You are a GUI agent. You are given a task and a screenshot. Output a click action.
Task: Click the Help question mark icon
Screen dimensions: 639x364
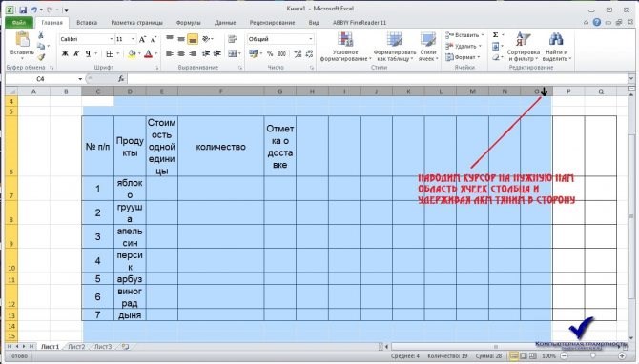pyautogui.click(x=597, y=23)
